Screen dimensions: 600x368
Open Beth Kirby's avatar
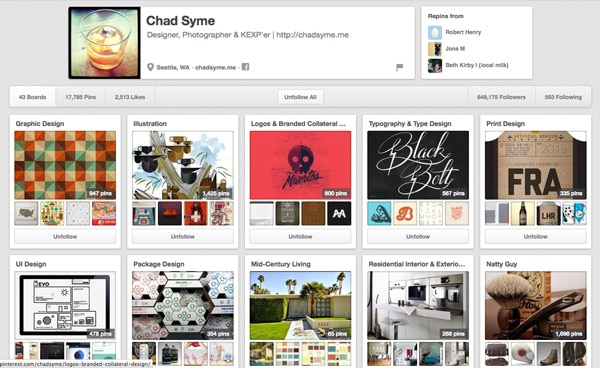click(435, 65)
